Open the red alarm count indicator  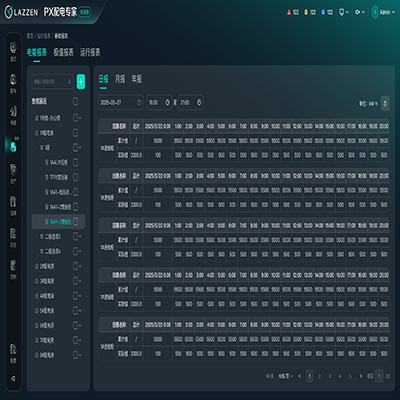(292, 12)
